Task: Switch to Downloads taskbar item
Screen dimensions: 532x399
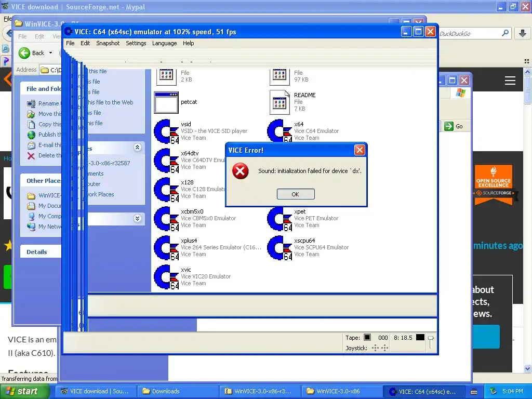Action: coord(178,391)
